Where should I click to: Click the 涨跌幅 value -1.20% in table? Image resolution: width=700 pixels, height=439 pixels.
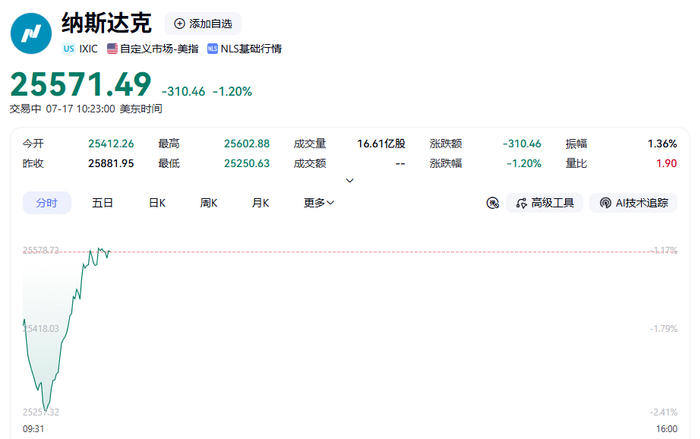click(524, 163)
